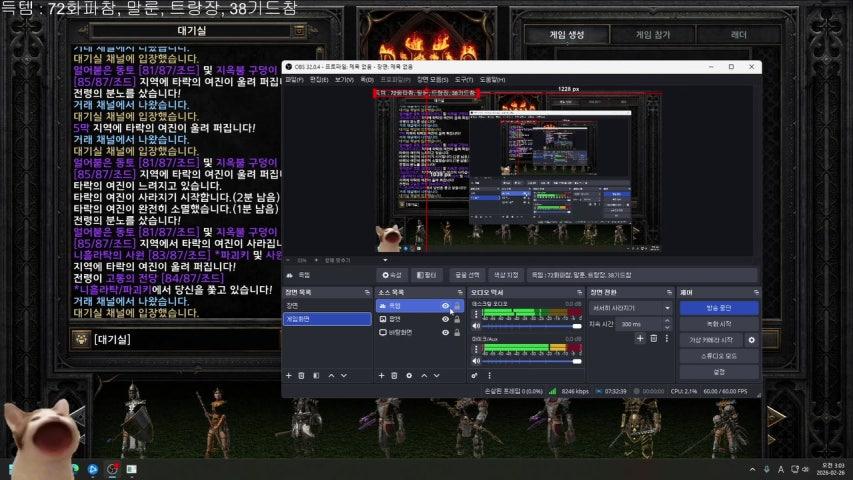Start the virtual camera button
853x480 pixels.
pyautogui.click(x=711, y=340)
